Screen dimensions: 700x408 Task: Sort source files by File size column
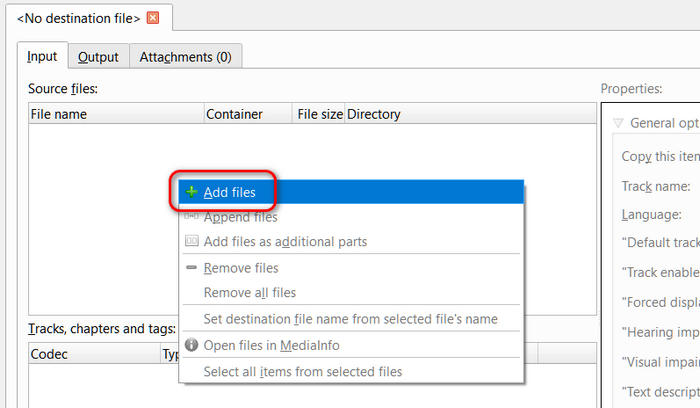[x=318, y=114]
